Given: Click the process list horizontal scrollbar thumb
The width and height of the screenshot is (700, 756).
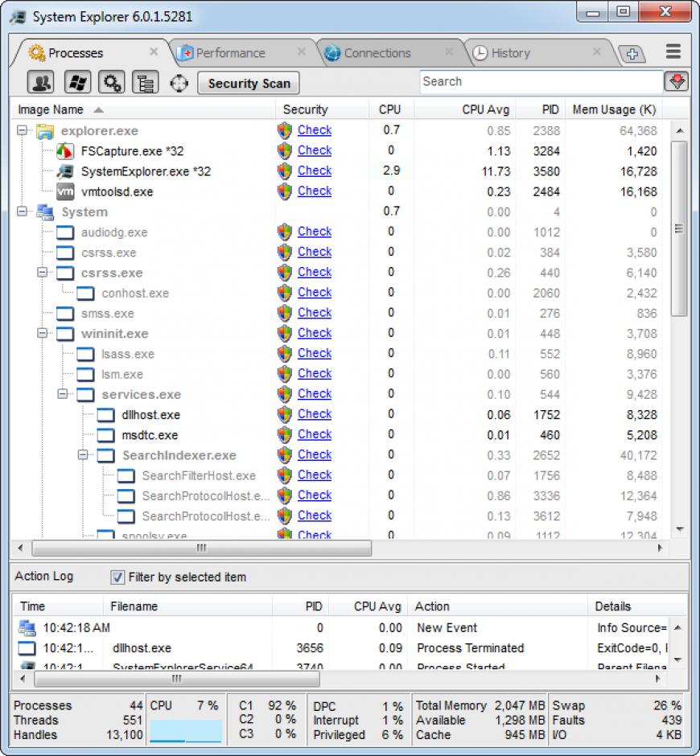Looking at the screenshot, I should (x=202, y=548).
